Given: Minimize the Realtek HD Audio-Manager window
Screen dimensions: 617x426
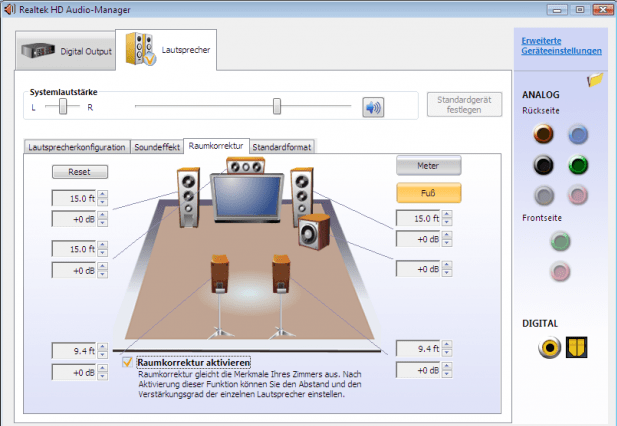Looking at the screenshot, I should [556, 9].
